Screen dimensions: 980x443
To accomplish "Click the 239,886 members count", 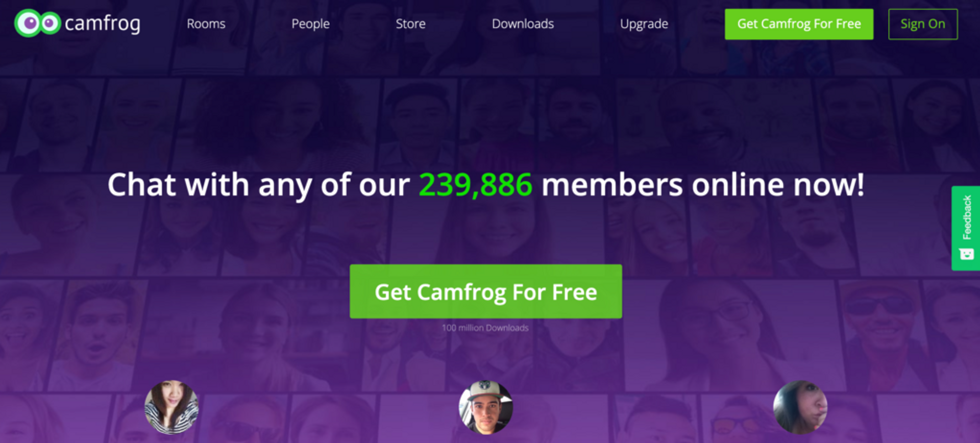I will 475,185.
